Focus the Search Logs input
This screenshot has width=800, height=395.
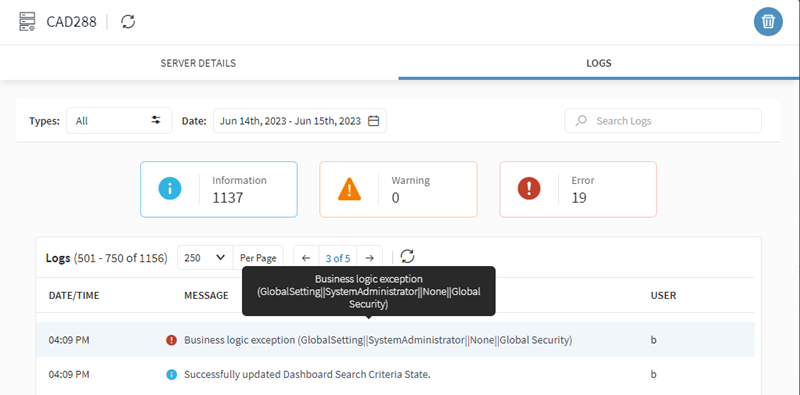[x=663, y=121]
